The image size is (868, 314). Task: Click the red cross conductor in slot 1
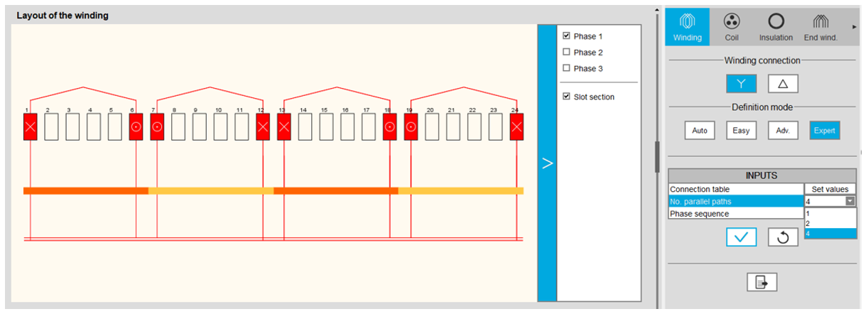[x=30, y=127]
